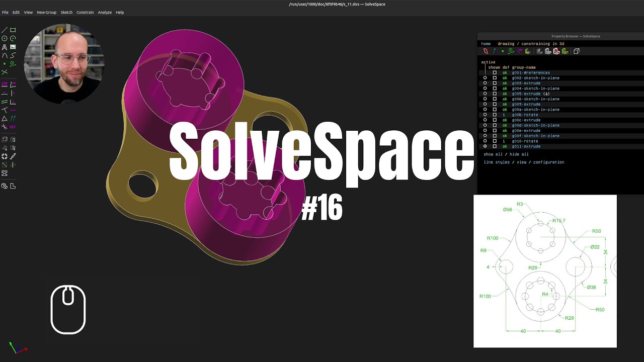Click Nearest Isometric View icon

coord(5,186)
